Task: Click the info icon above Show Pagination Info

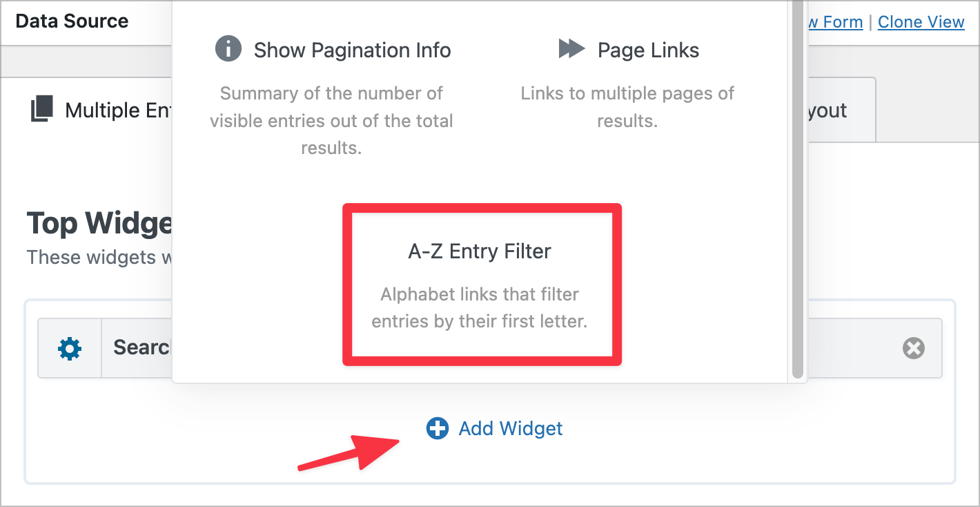Action: coord(228,49)
